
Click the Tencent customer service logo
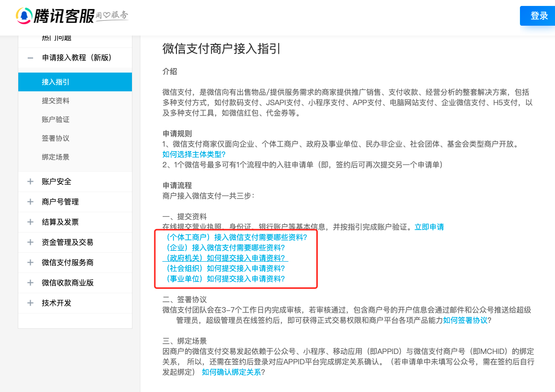coord(72,16)
